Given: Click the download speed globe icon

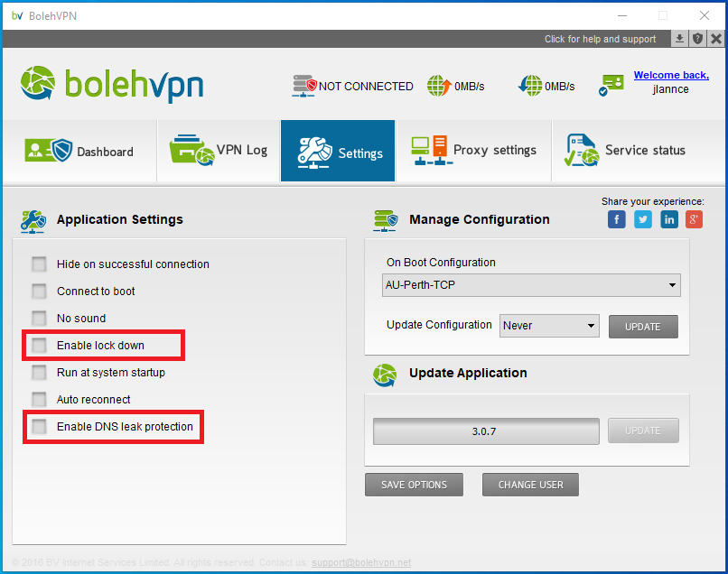Looking at the screenshot, I should point(530,86).
